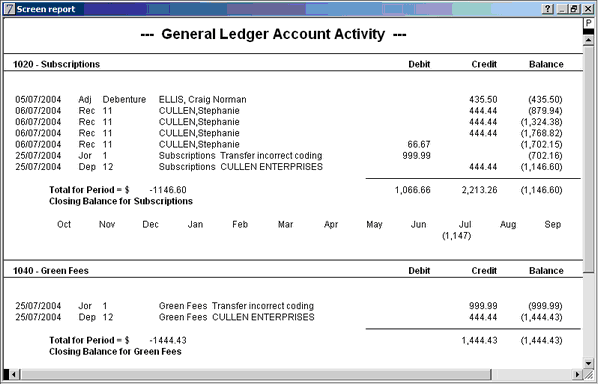Viewport: 598px width, 384px height.
Task: Click the Apr month label
Action: click(331, 225)
